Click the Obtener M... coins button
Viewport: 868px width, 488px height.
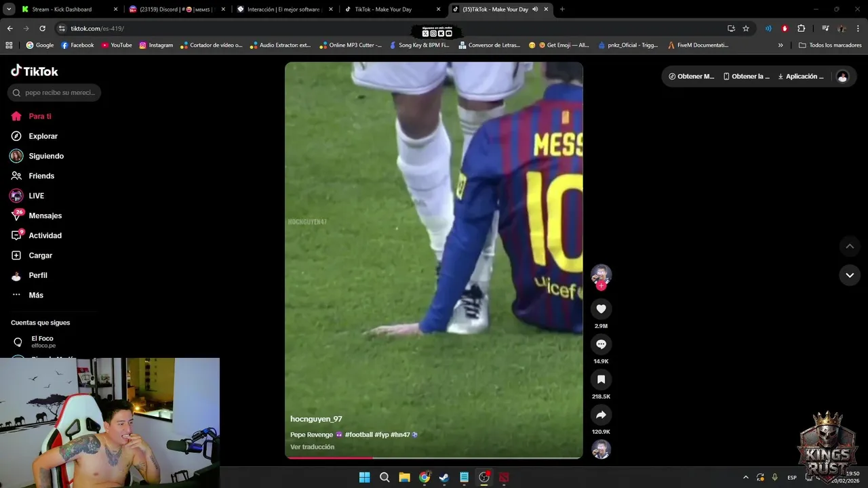[691, 77]
